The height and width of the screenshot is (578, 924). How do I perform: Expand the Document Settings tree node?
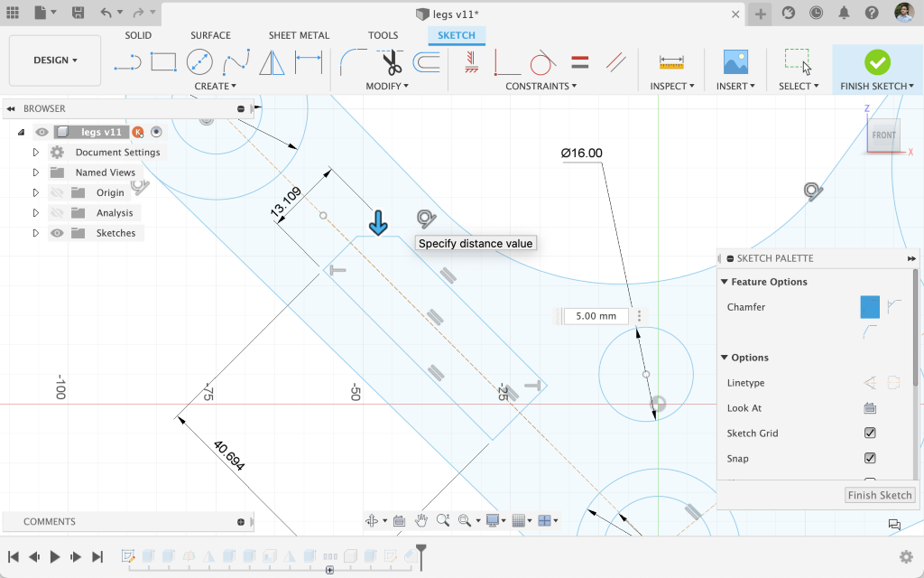pyautogui.click(x=36, y=153)
